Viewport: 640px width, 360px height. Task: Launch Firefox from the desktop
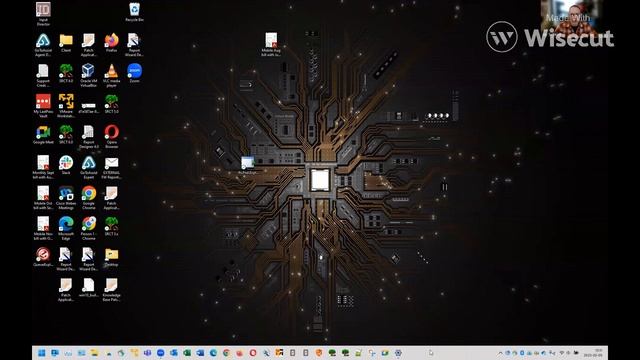coord(111,43)
